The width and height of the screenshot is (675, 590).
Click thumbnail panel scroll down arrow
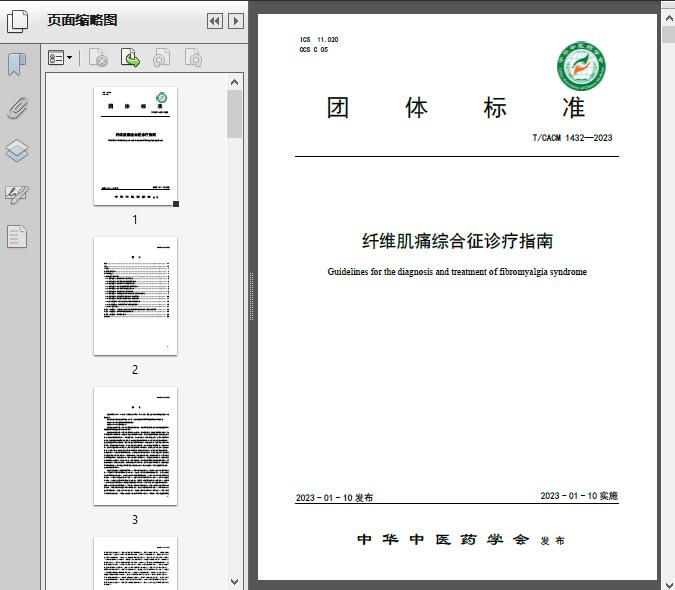[234, 582]
